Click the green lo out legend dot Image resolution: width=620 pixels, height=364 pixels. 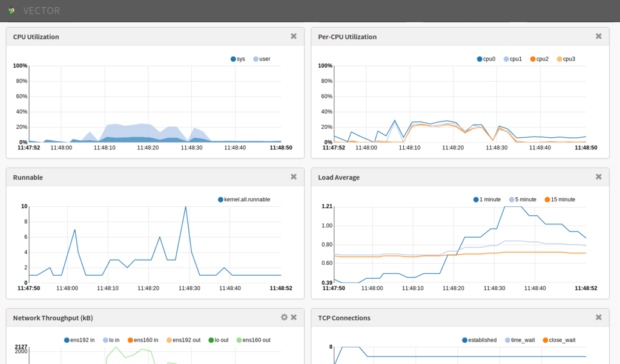(x=211, y=339)
